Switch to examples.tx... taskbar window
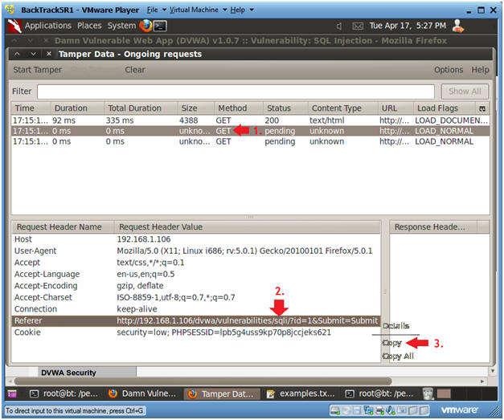Viewport: 504px width, 420px height. (x=301, y=393)
